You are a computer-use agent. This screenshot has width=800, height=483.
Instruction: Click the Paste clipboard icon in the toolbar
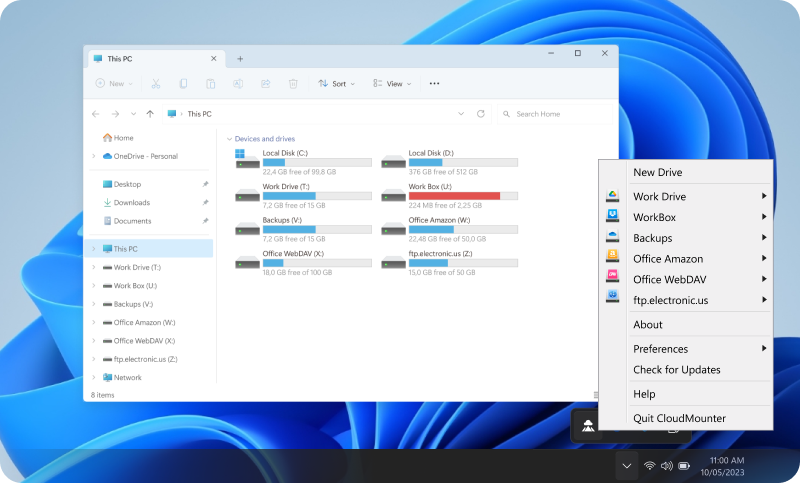tap(210, 84)
